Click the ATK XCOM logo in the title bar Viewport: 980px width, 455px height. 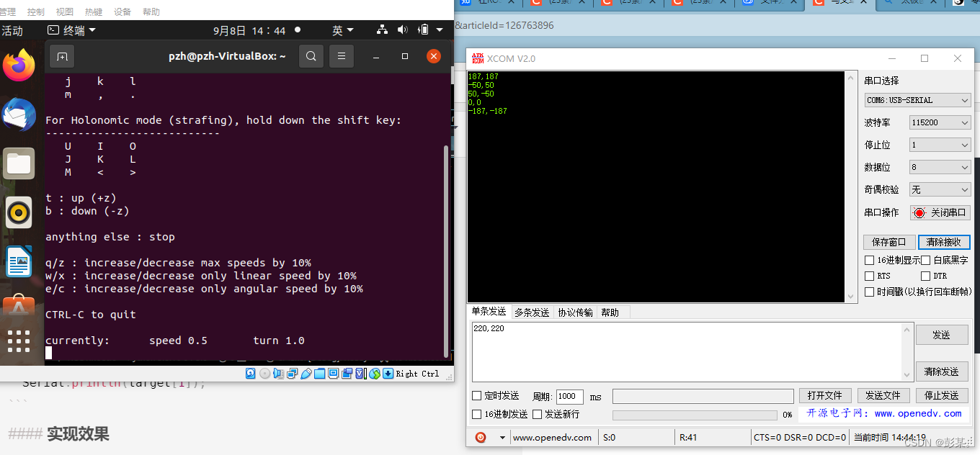coord(478,58)
